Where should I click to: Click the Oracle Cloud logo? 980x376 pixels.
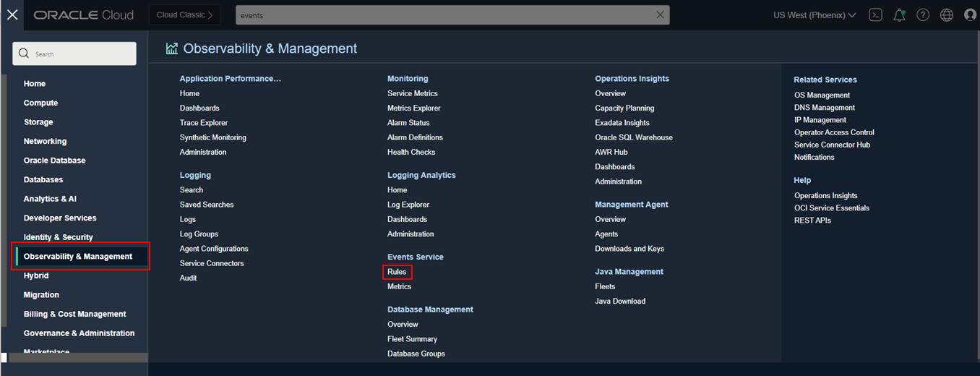click(x=83, y=14)
